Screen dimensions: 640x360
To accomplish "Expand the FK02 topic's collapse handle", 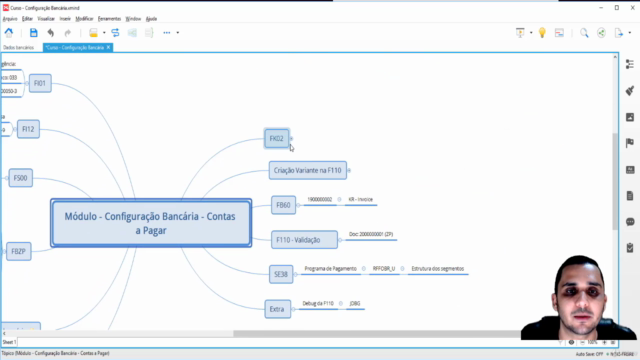I will click(x=291, y=139).
